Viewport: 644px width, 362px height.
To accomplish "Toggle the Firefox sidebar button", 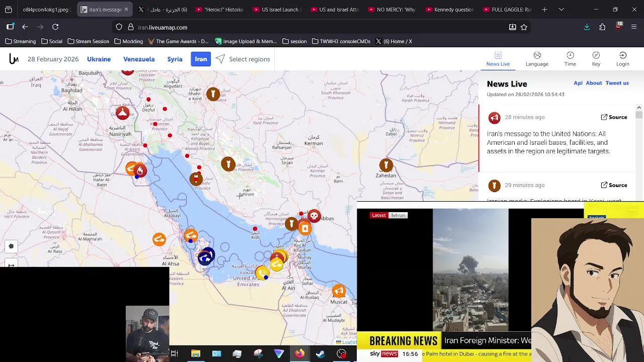I will coord(10,27).
